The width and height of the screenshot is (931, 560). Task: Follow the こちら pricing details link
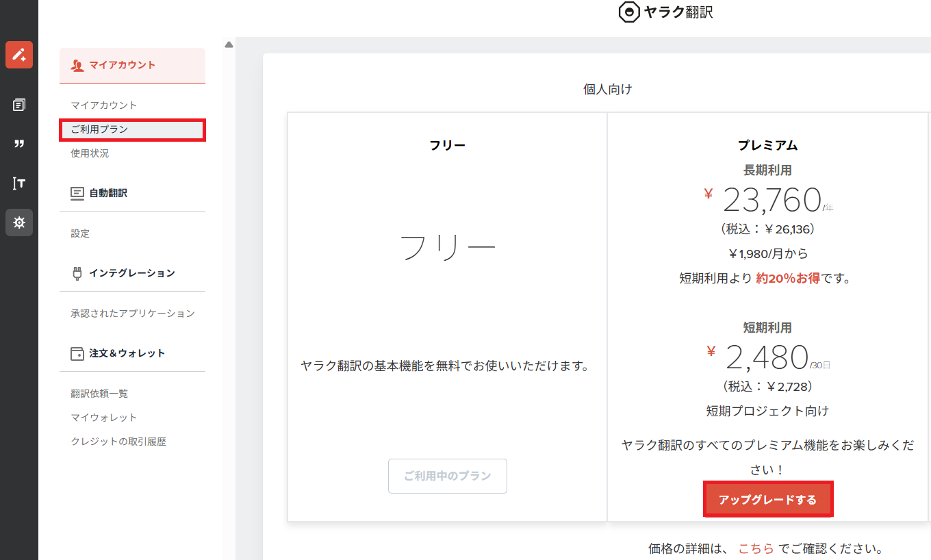point(756,548)
